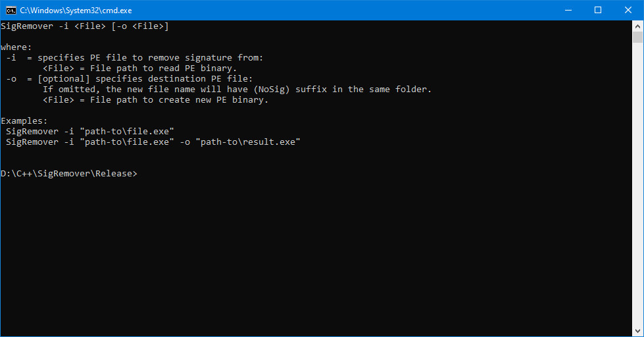Click the usage line "SigRemover -i <File> [-o <File>]"

(85, 26)
